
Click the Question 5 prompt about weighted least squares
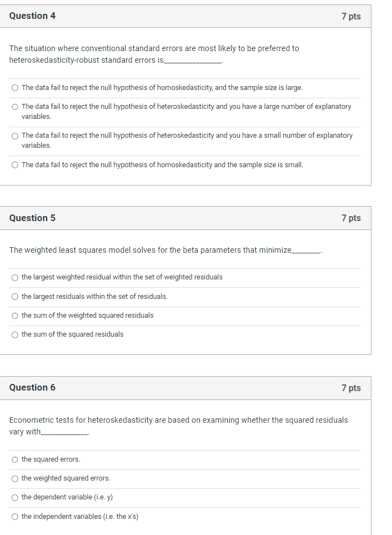click(x=167, y=250)
